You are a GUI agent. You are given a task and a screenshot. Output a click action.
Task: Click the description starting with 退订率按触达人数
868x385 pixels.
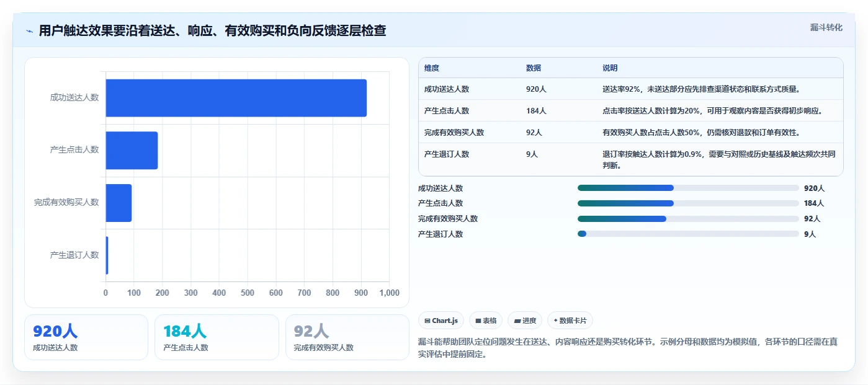(719, 160)
